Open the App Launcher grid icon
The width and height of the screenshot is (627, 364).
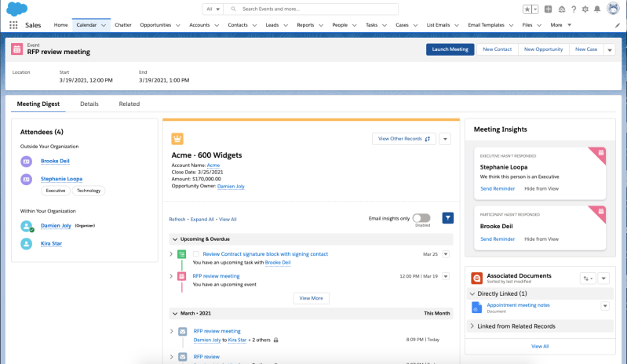pyautogui.click(x=13, y=25)
